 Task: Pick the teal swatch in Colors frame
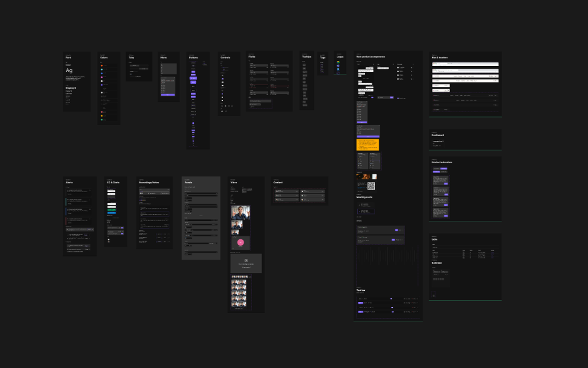pyautogui.click(x=102, y=70)
